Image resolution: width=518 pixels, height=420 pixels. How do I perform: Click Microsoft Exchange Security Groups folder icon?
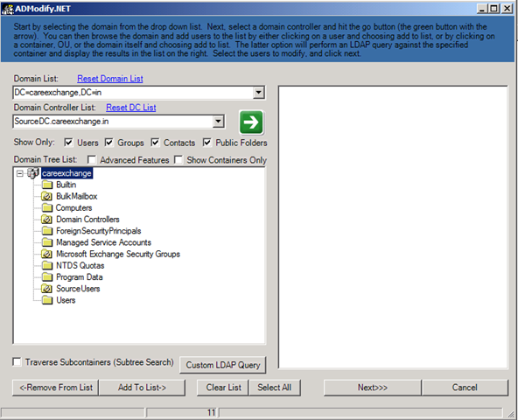[x=47, y=254]
